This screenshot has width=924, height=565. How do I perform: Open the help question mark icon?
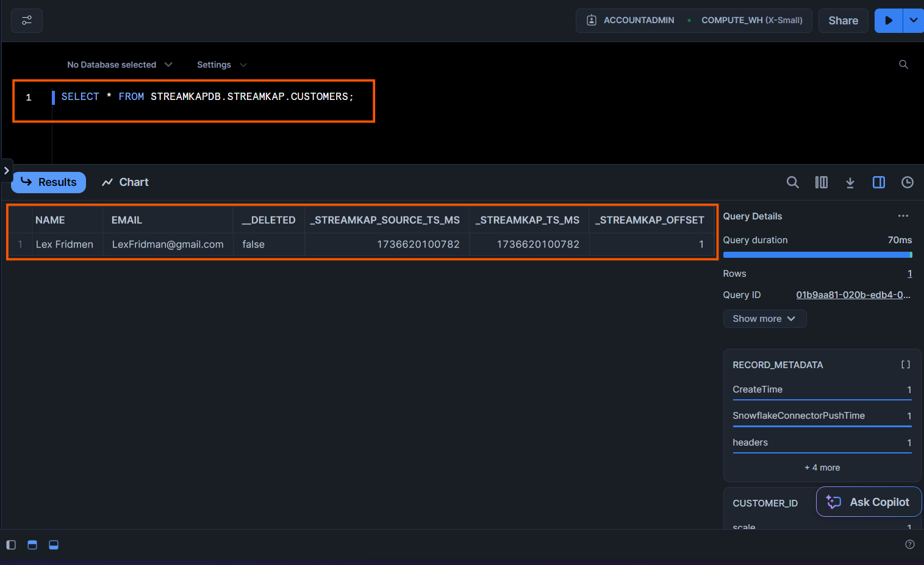(x=909, y=545)
